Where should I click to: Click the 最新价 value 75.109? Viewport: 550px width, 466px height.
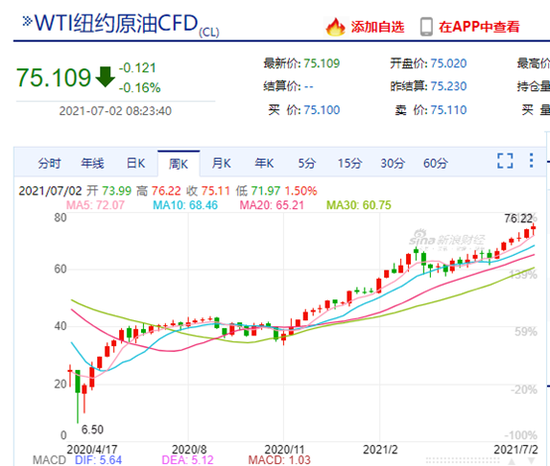click(322, 63)
